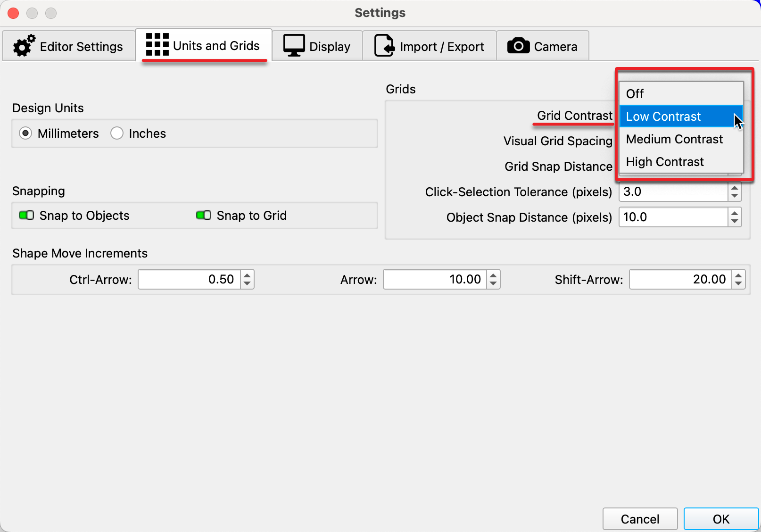Increase Ctrl-Arrow increment with up arrow

point(247,275)
